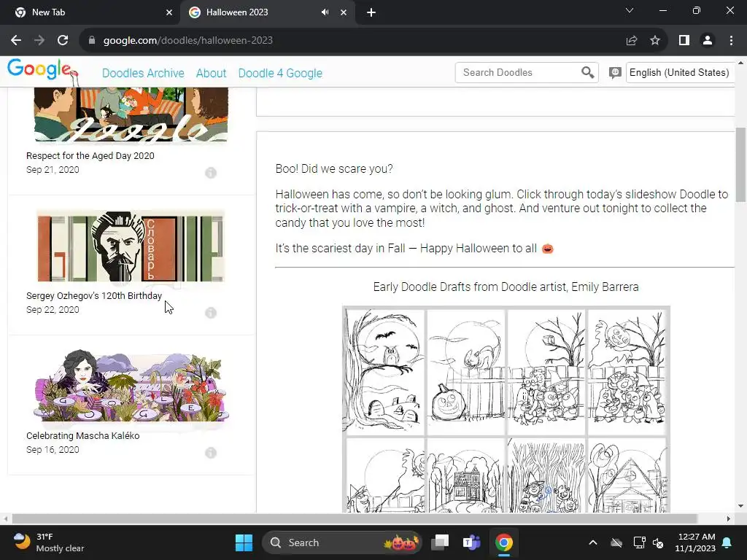Reload the Halloween 2023 page
The width and height of the screenshot is (747, 560).
tap(63, 41)
